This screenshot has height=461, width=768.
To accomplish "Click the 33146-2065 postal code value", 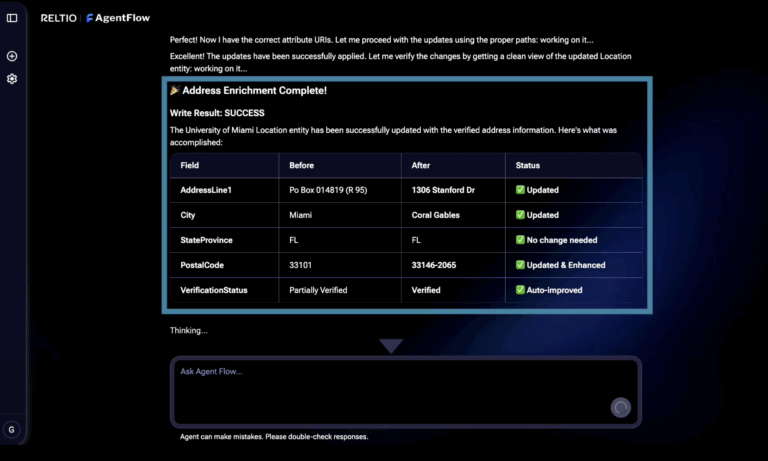I will (x=437, y=265).
